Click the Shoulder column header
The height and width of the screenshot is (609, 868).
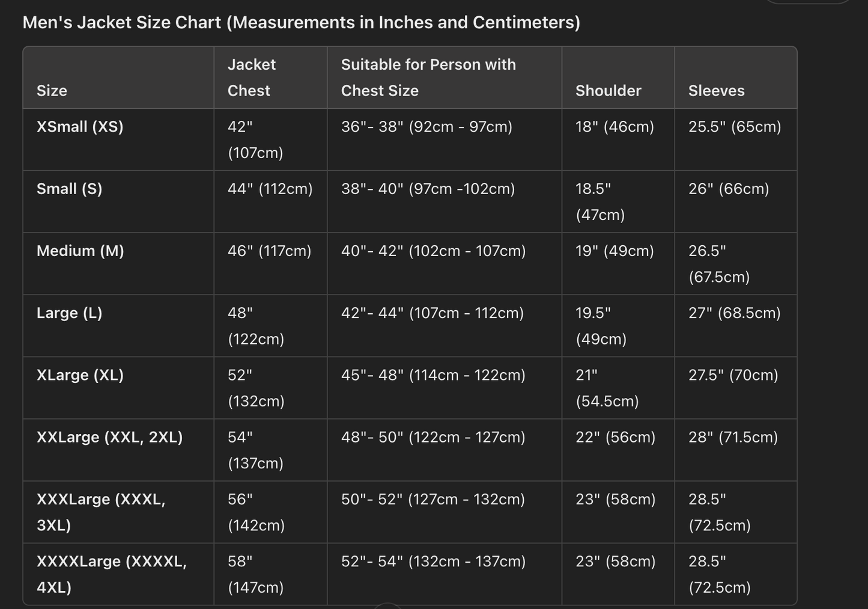608,91
